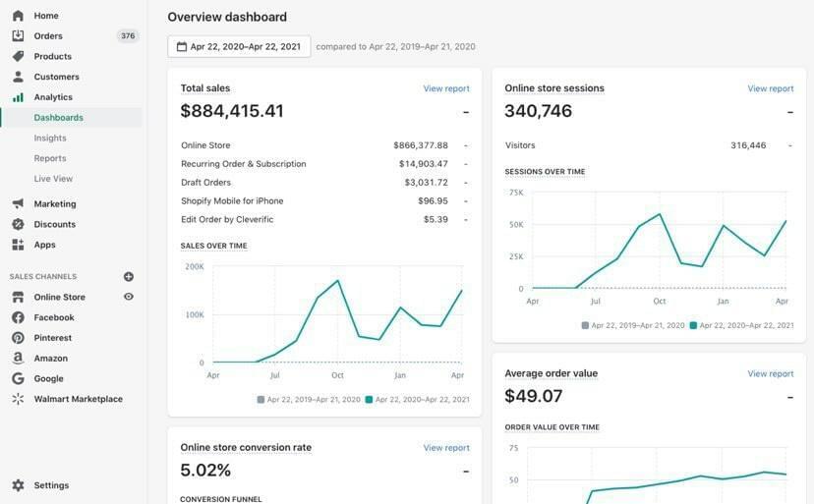This screenshot has height=504, width=814.
Task: Add a sales channel with plus button
Action: point(129,277)
